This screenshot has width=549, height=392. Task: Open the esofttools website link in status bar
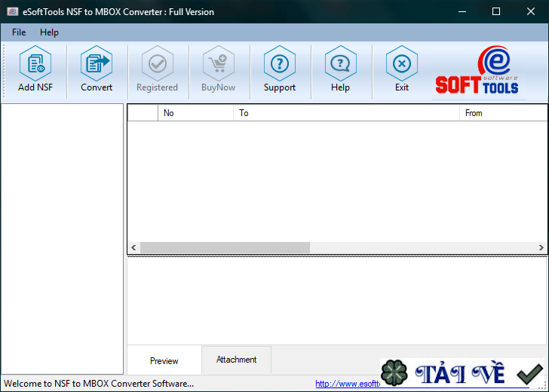point(348,384)
